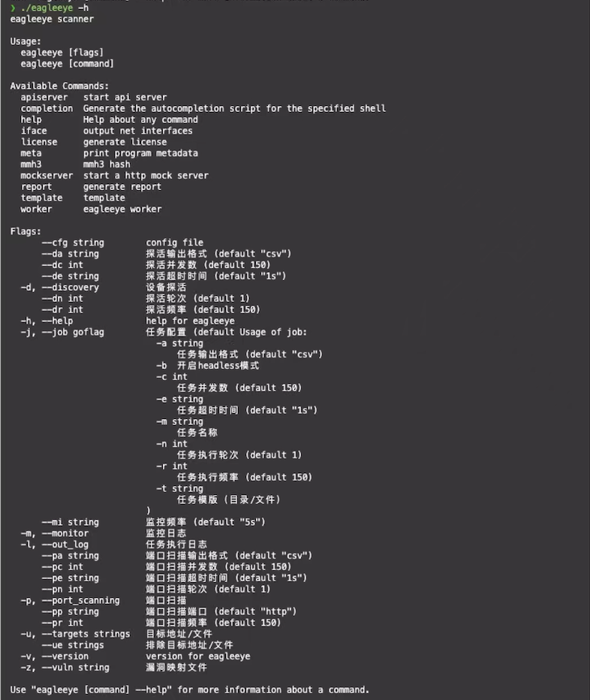Viewport: 590px width, 700px height.
Task: Select the "generate report" description text
Action: click(x=122, y=187)
